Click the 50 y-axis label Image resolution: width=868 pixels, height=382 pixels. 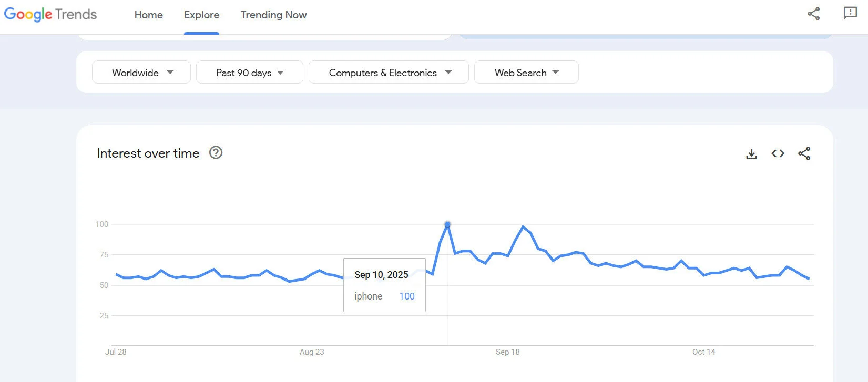pos(104,285)
